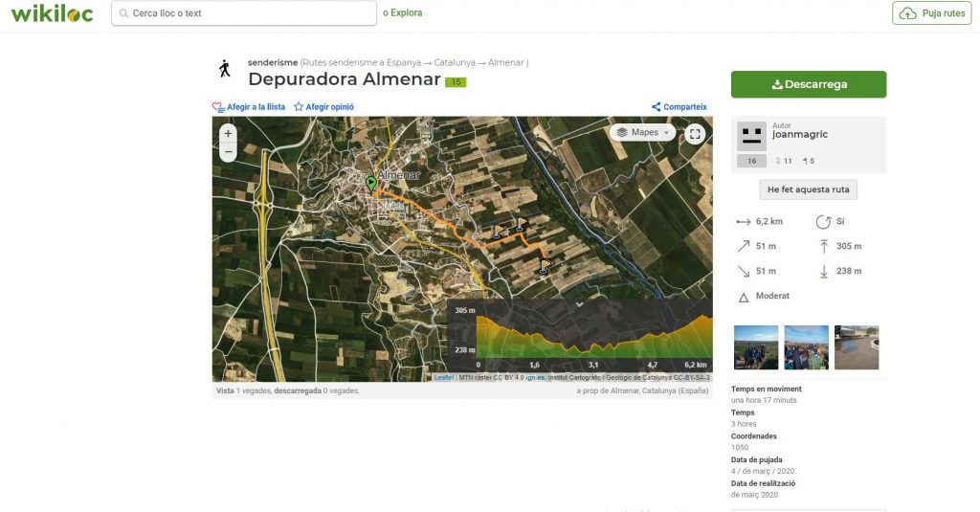Zoom in on the map

coord(228,133)
